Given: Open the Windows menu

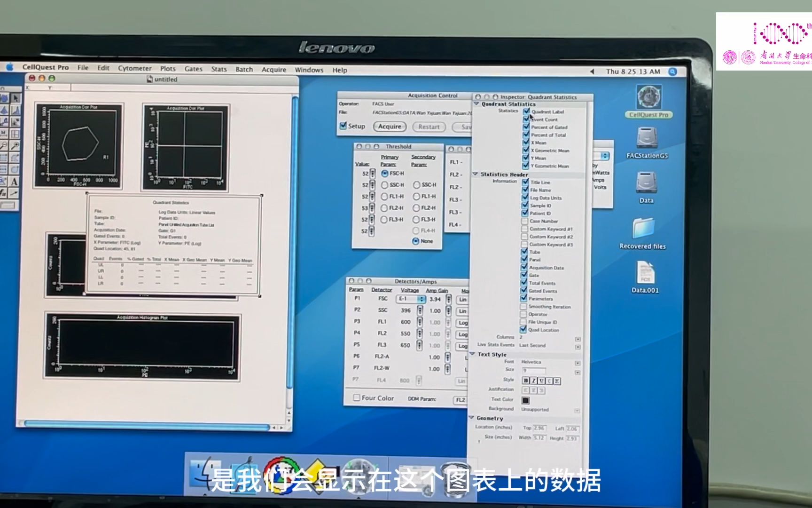Looking at the screenshot, I should click(x=309, y=70).
